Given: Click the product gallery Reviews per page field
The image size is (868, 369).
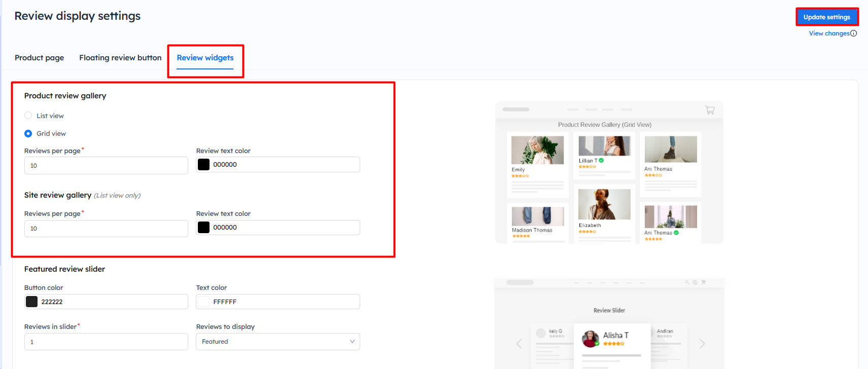Looking at the screenshot, I should [x=106, y=166].
